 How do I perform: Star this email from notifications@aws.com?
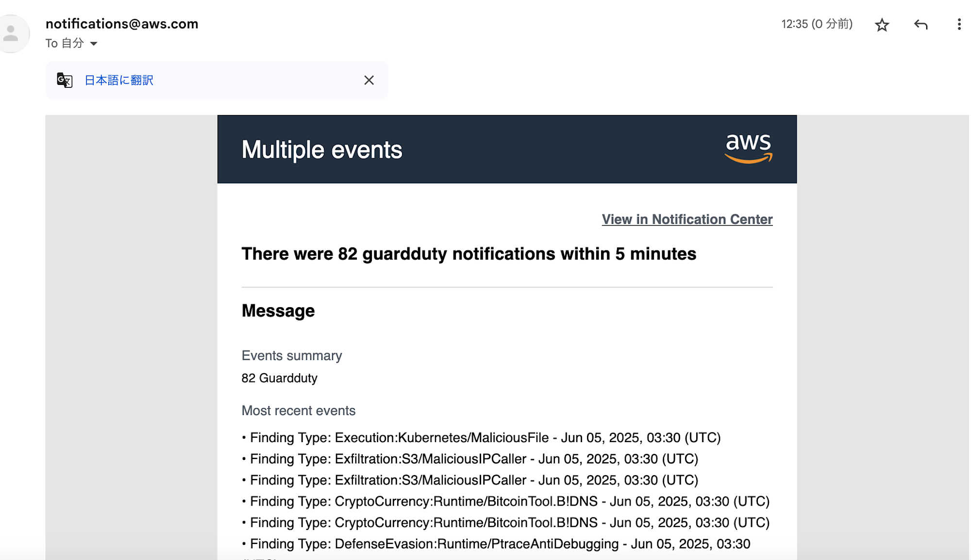tap(882, 25)
